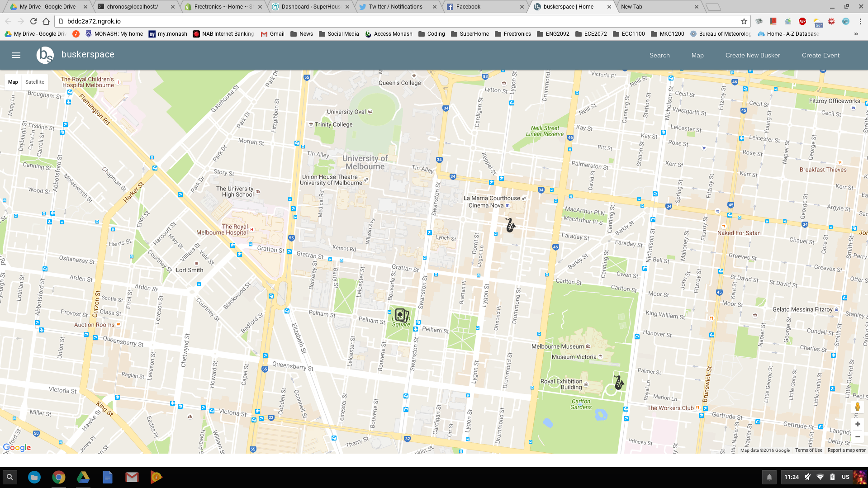Image resolution: width=868 pixels, height=488 pixels.
Task: Switch to the Twitter / Notifications tab
Action: pos(396,7)
